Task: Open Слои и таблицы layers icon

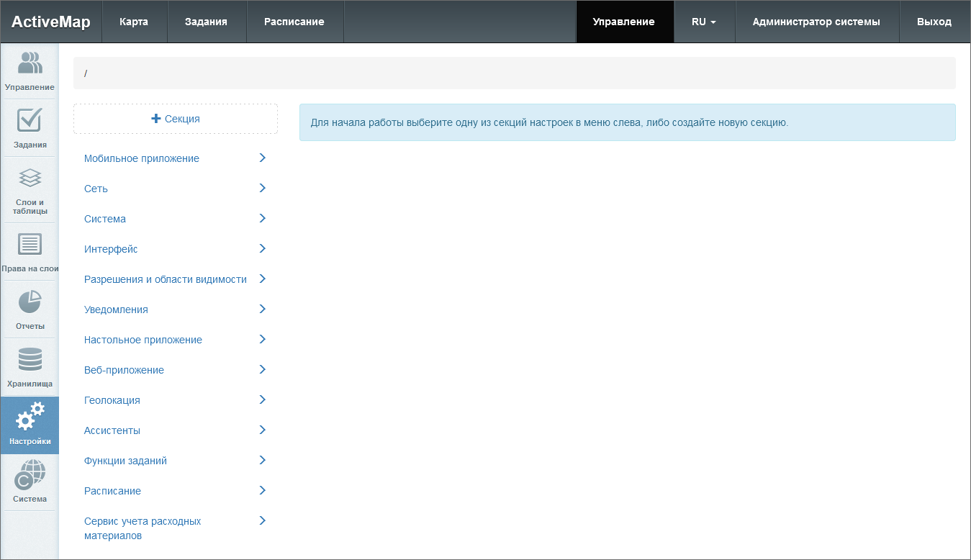Action: (30, 178)
